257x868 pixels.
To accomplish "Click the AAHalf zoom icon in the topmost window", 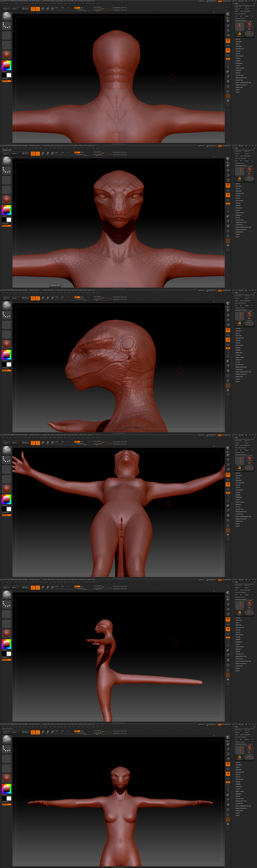I will [x=228, y=35].
